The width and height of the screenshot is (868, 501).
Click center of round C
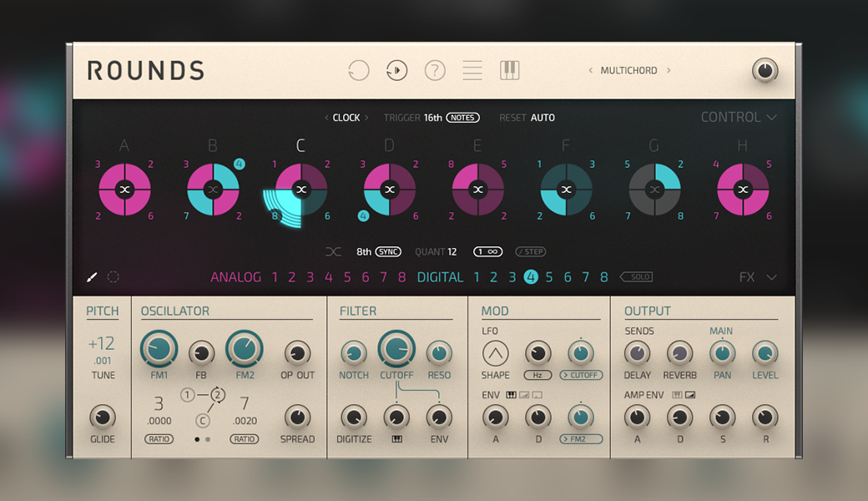pos(301,190)
